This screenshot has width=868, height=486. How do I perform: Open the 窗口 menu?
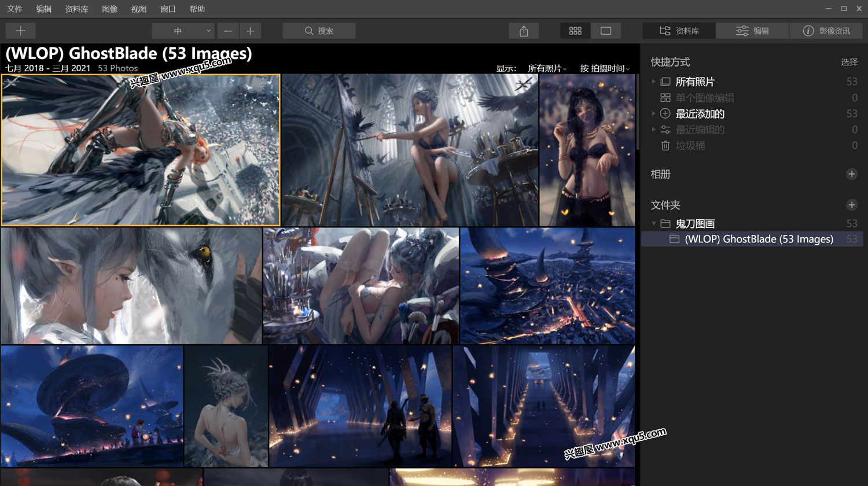[168, 9]
